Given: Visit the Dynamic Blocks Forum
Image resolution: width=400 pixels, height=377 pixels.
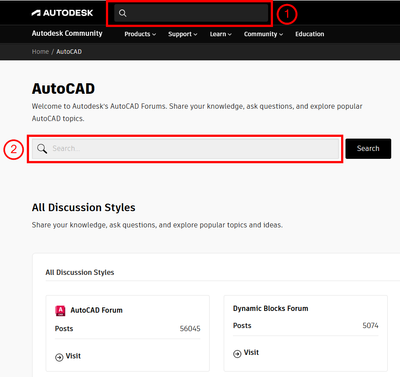Looking at the screenshot, I should 251,352.
